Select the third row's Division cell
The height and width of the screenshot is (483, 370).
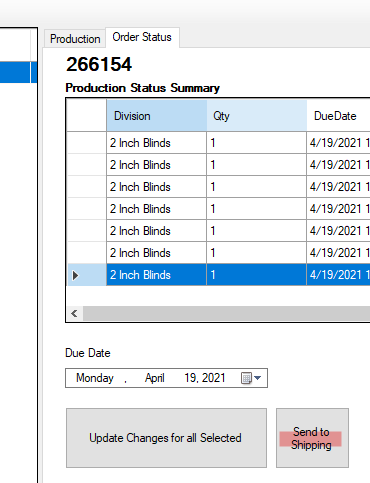[156, 187]
